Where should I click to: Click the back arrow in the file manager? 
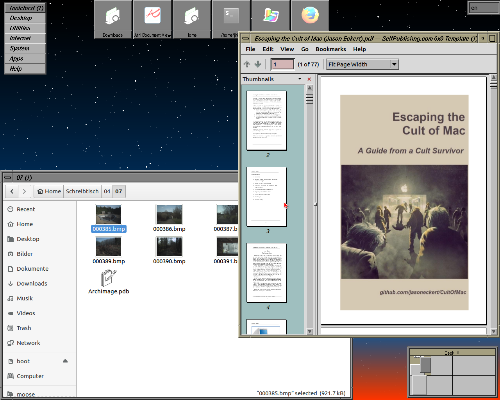coord(12,191)
